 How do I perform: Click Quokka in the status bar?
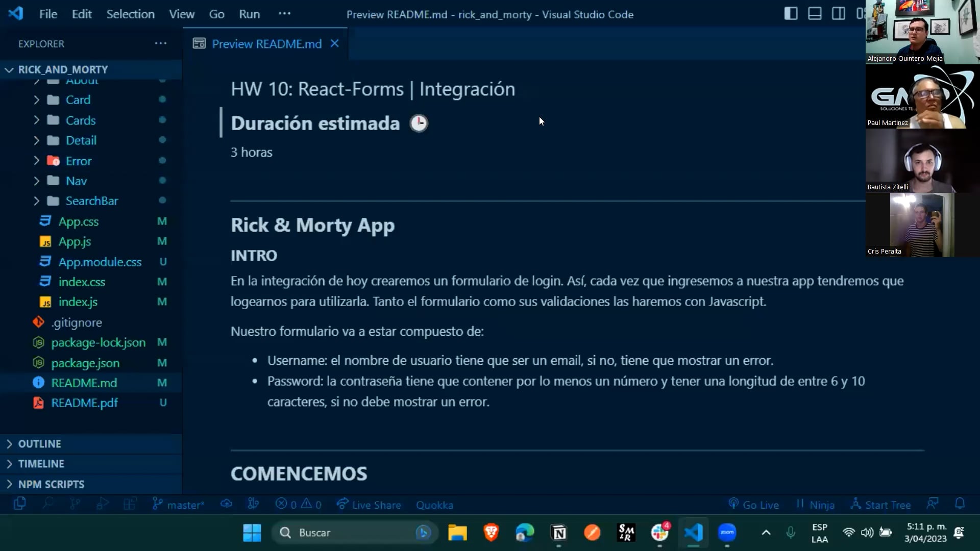[434, 505]
